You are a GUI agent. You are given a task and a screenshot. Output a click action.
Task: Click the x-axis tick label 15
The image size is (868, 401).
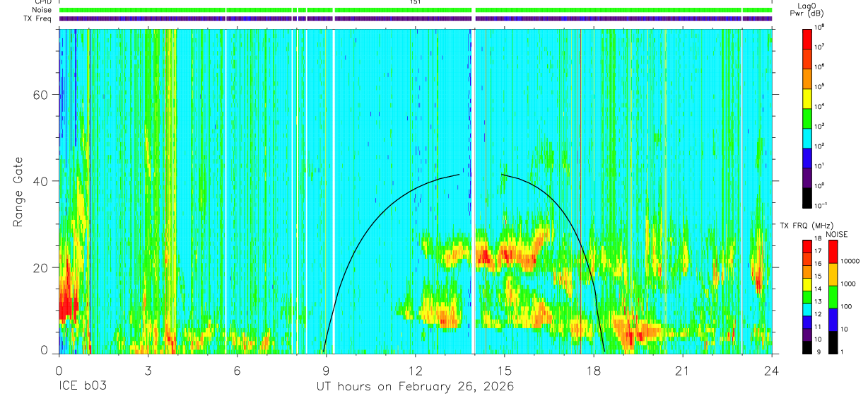click(504, 371)
